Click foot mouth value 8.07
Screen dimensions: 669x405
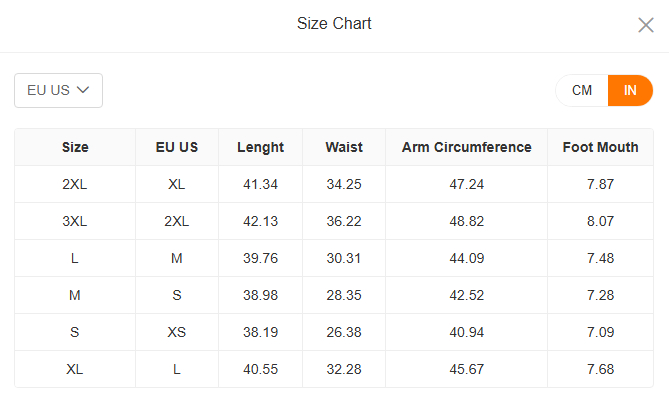(x=600, y=221)
